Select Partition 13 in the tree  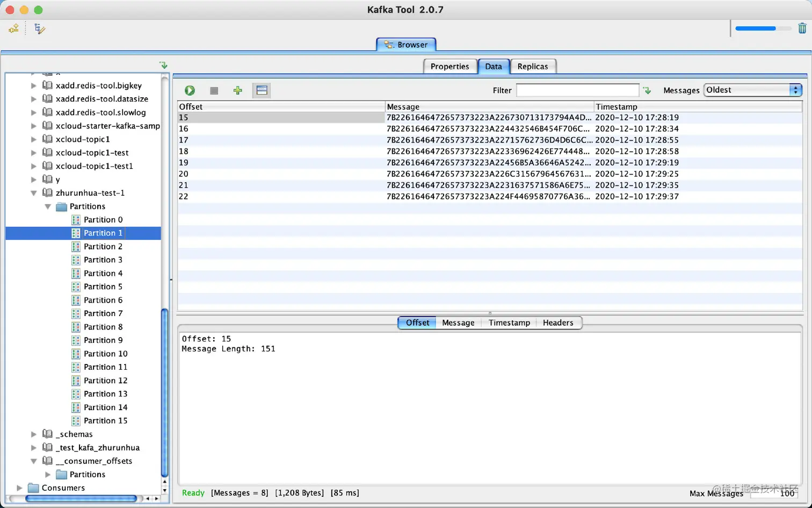pos(105,394)
